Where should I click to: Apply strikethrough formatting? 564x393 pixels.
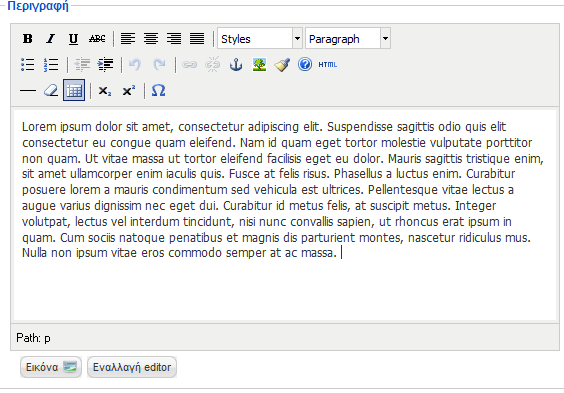click(97, 38)
